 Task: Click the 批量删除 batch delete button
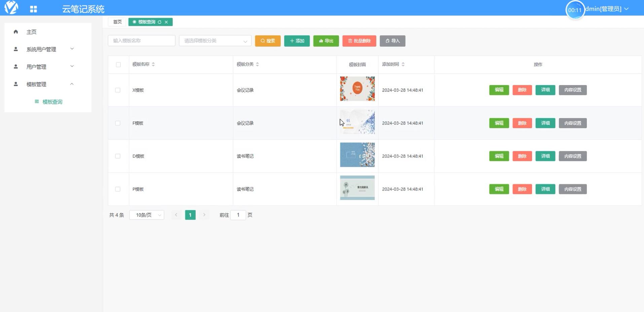pos(359,41)
